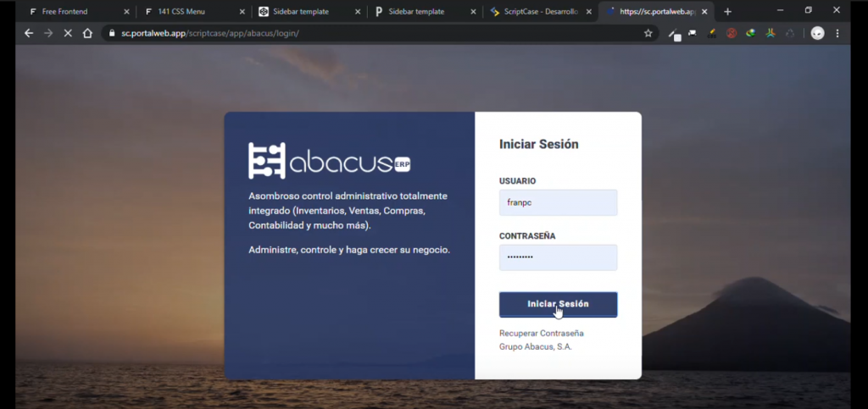Close the active sc.portalweb.app tab
The image size is (868, 409).
click(704, 12)
